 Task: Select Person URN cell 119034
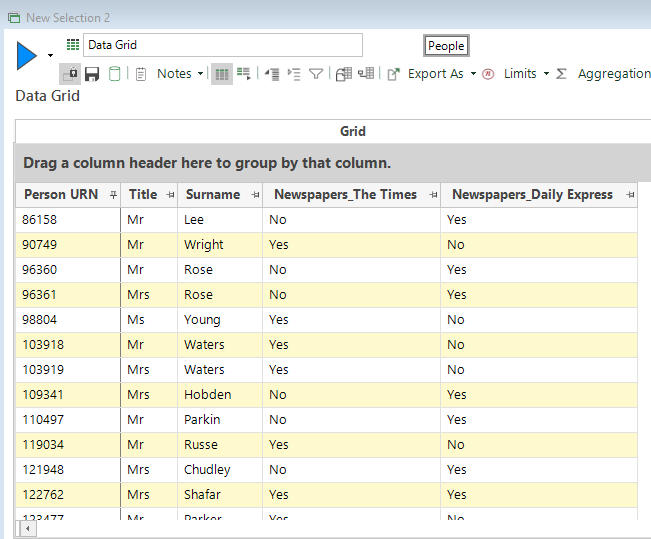68,445
